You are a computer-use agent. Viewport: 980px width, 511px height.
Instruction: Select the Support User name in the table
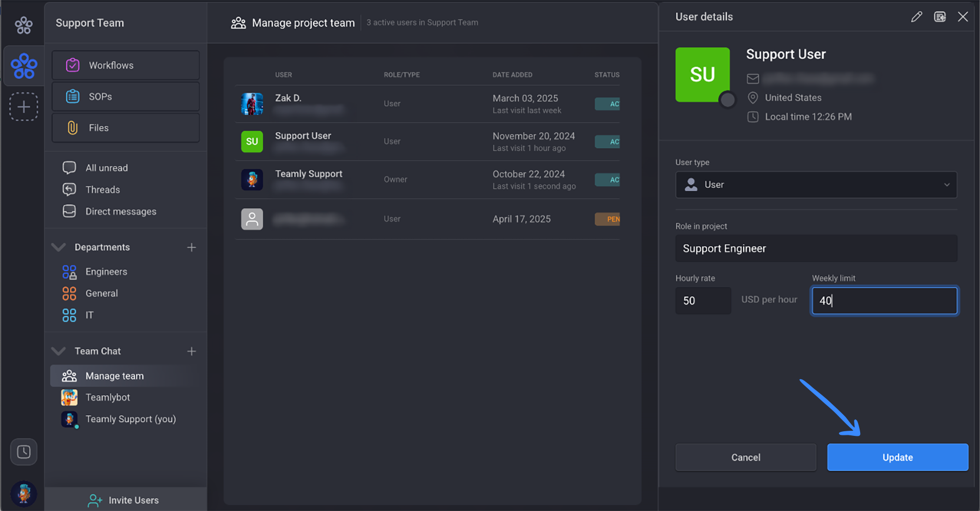[303, 136]
